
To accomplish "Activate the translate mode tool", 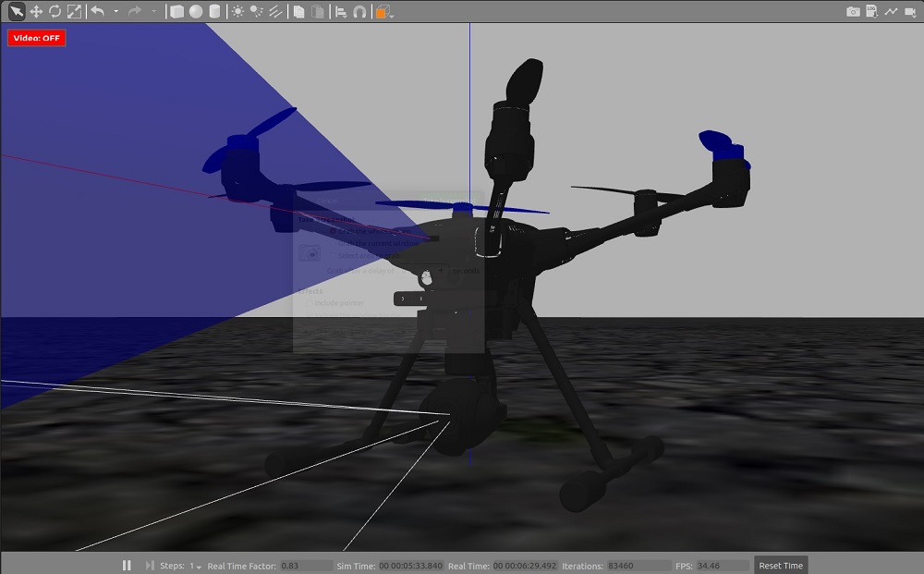I will click(x=36, y=12).
